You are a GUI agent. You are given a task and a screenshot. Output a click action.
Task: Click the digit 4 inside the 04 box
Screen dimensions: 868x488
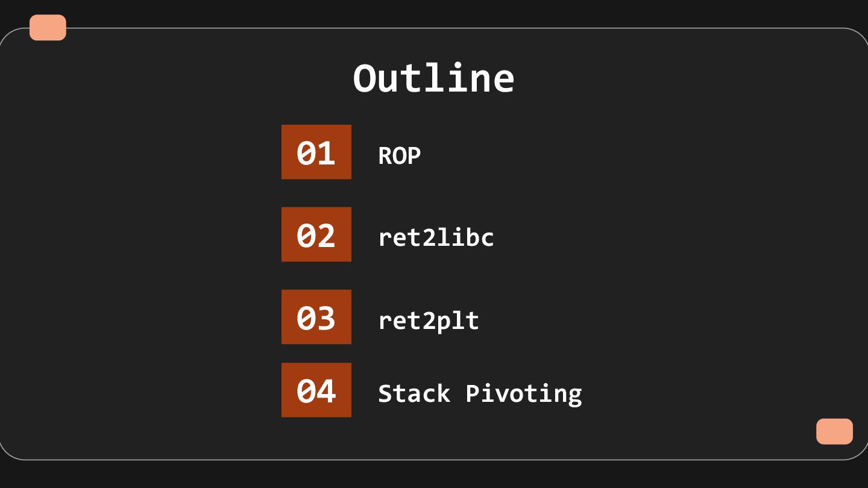click(326, 391)
